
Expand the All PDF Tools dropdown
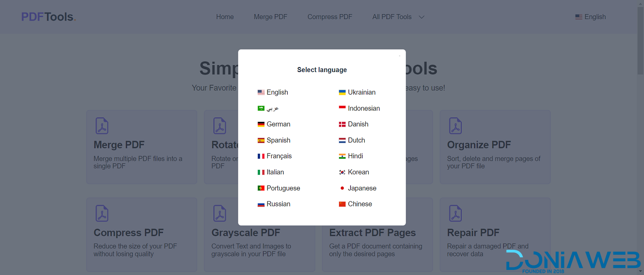398,17
